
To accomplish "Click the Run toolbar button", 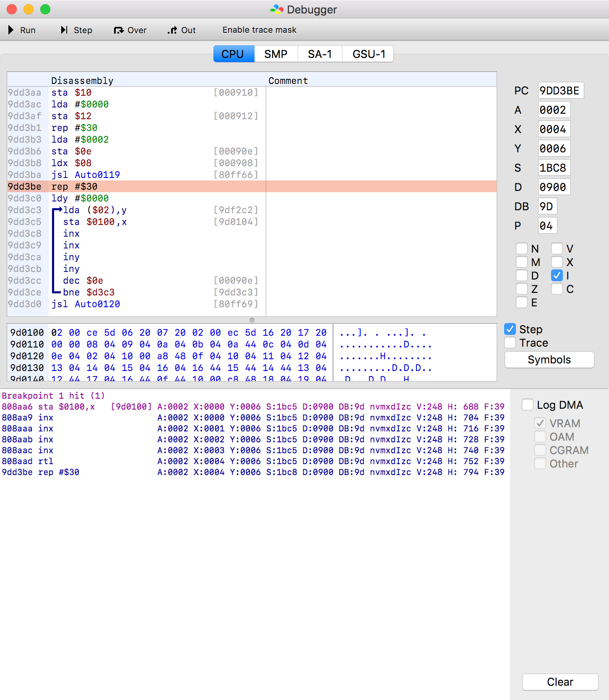I will pyautogui.click(x=22, y=30).
